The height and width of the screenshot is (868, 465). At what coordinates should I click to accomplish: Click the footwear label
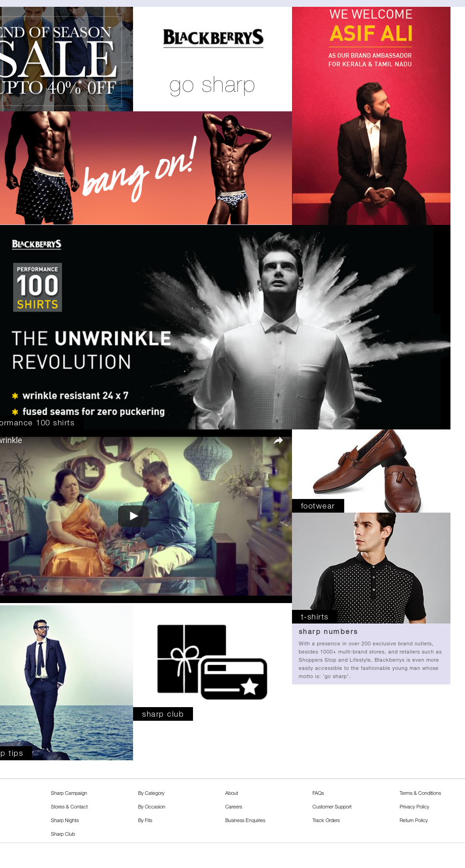click(x=318, y=506)
